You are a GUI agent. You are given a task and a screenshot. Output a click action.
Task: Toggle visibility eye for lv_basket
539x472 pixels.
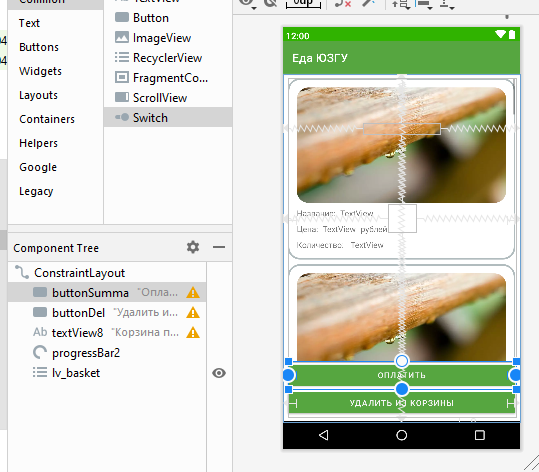(219, 373)
